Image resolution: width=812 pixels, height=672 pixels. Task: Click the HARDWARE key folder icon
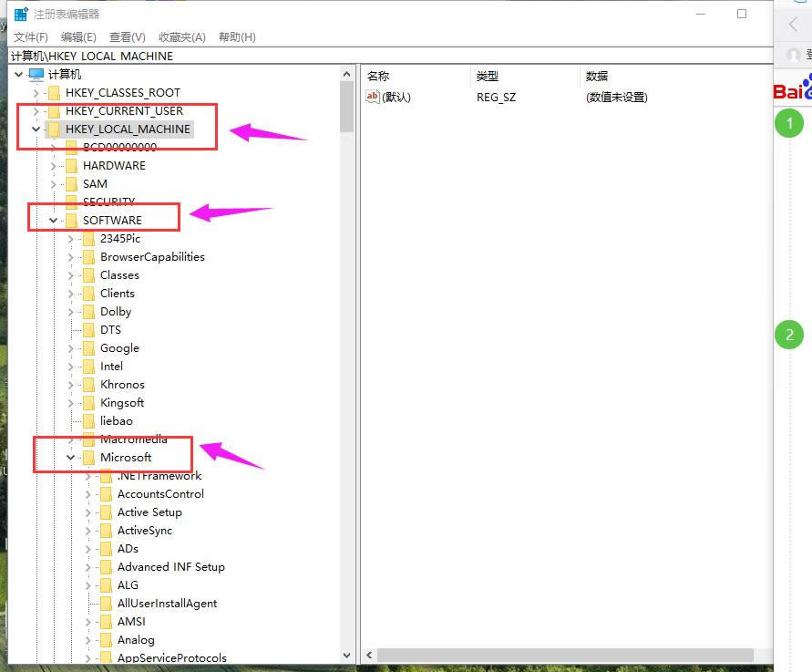[72, 165]
